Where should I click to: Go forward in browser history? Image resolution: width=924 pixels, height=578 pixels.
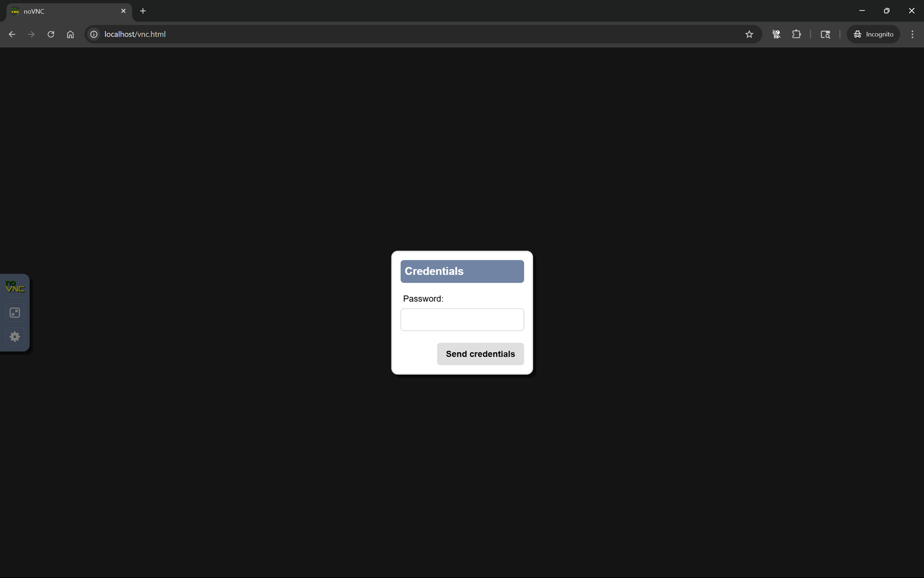pos(31,34)
